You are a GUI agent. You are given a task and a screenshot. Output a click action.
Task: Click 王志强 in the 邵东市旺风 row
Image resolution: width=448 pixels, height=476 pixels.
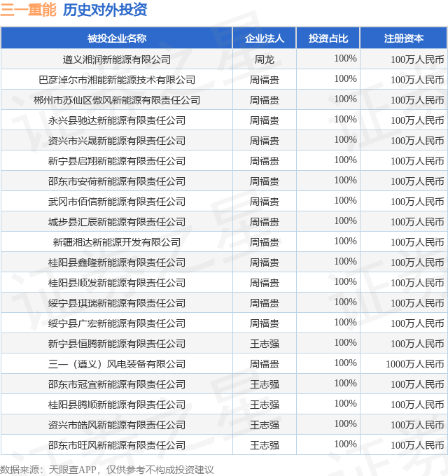[265, 446]
